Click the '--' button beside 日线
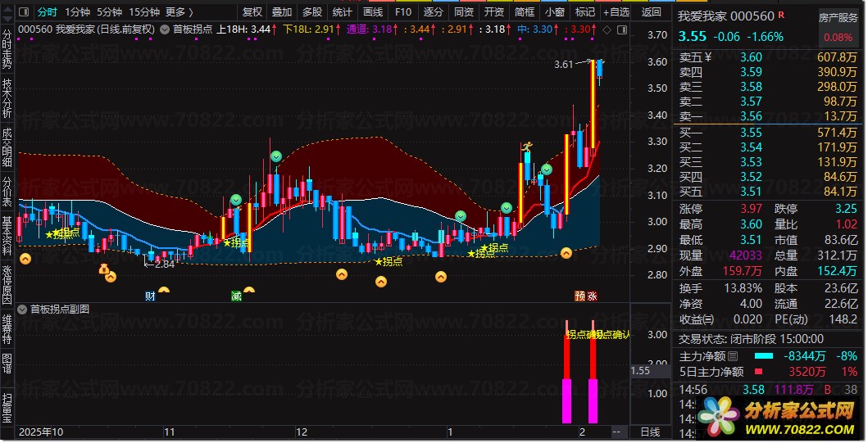 click(x=616, y=432)
